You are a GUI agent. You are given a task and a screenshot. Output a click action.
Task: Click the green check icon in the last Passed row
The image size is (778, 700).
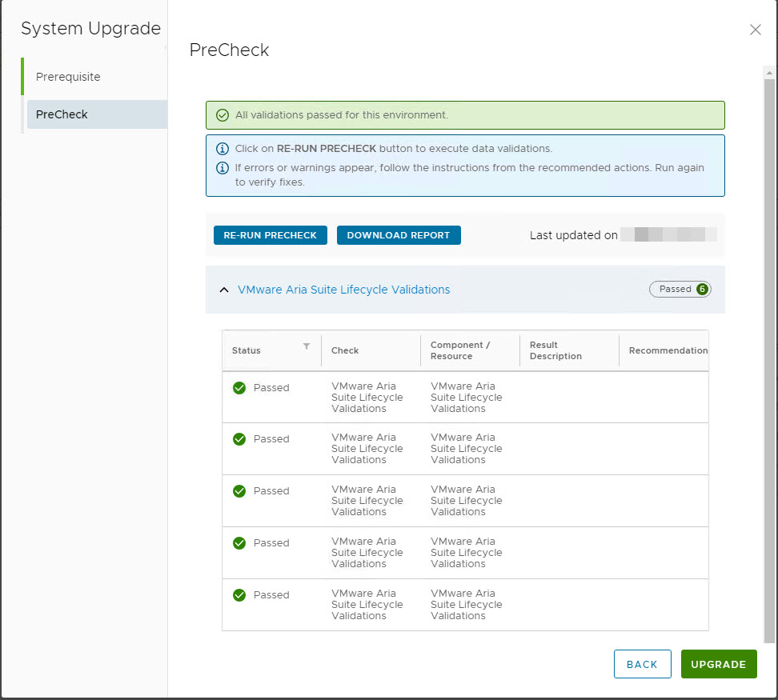tap(239, 594)
